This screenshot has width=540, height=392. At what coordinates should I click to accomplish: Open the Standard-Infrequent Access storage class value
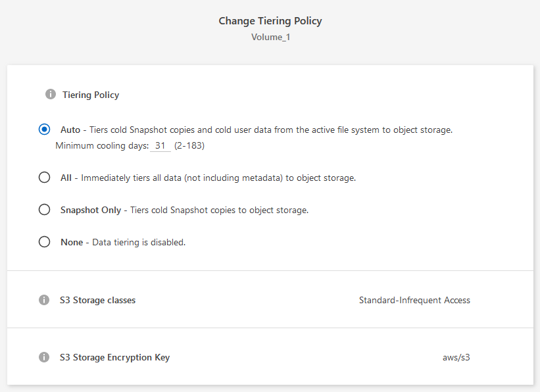(x=414, y=300)
